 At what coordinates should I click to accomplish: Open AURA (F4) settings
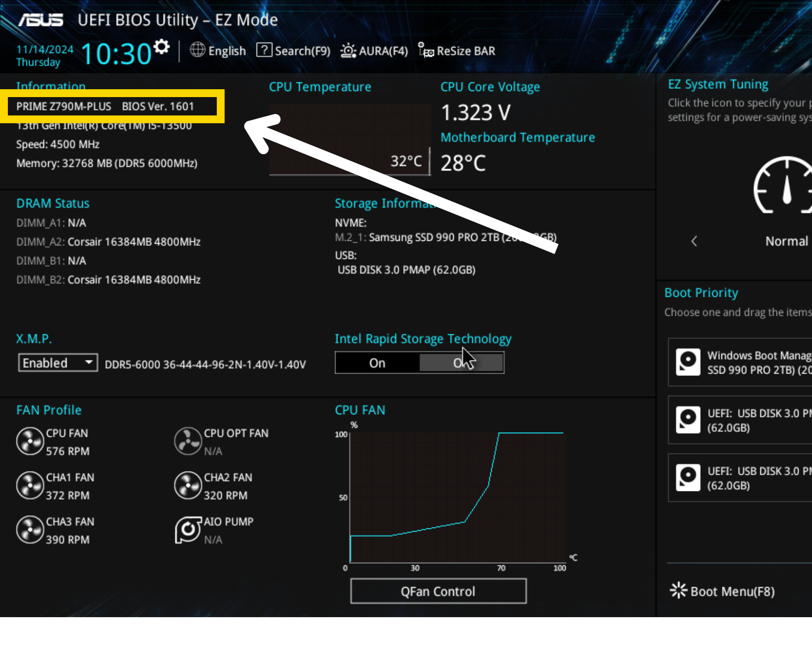pyautogui.click(x=374, y=51)
